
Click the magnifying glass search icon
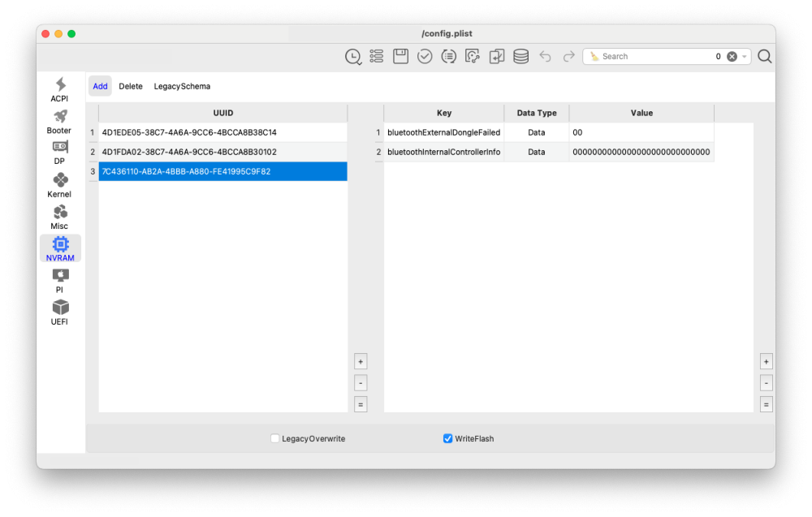pos(765,57)
